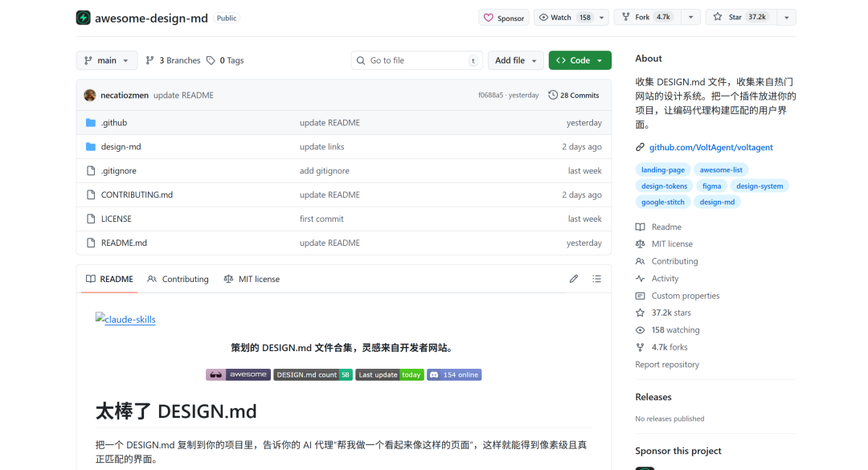Viewport: 868px width, 470px height.
Task: Select the design-tokens topic tag
Action: 665,186
